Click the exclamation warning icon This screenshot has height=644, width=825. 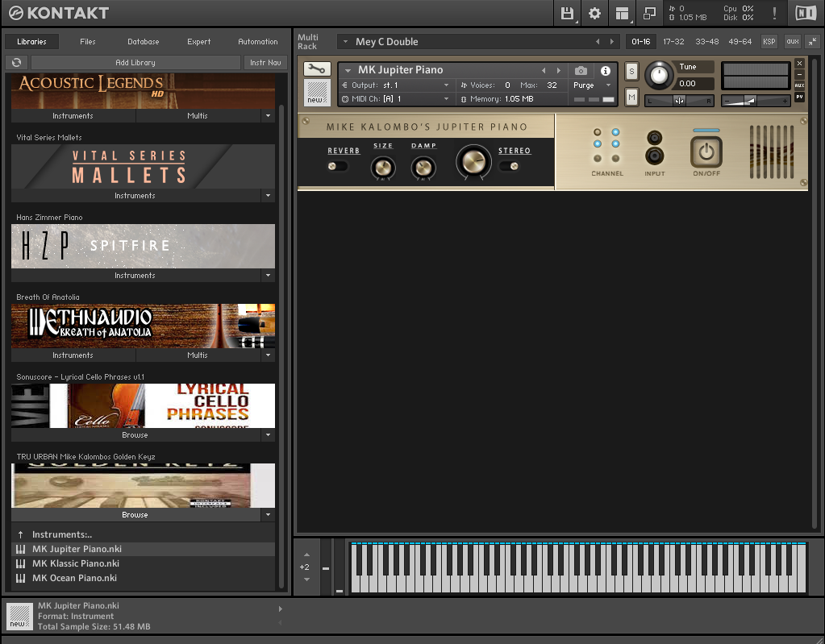point(774,13)
